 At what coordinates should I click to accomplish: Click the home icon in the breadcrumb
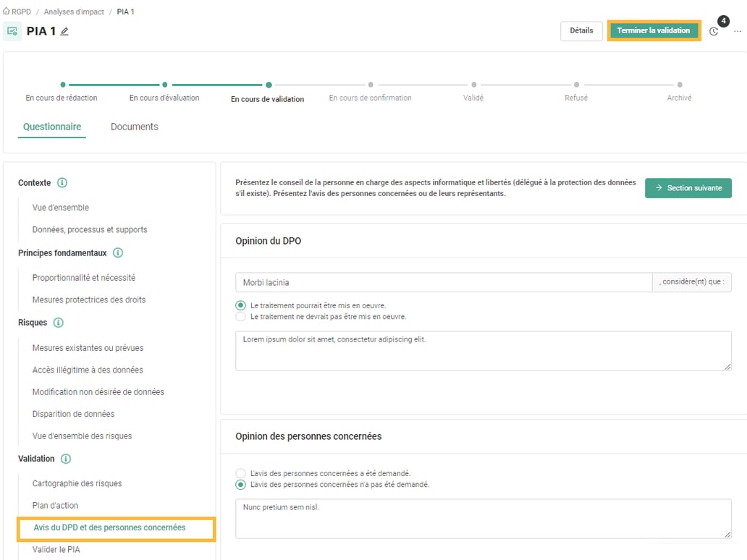[7, 11]
